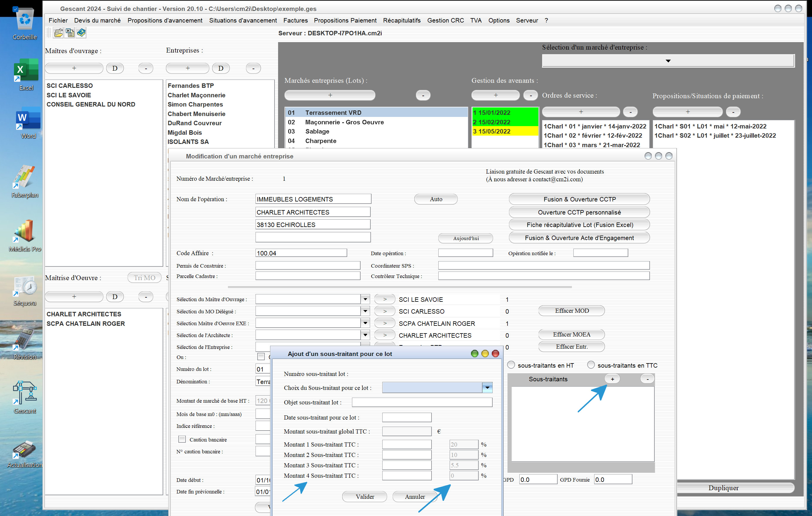Open 'Sélection d'un marché d'entreprise' dropdown

(668, 61)
